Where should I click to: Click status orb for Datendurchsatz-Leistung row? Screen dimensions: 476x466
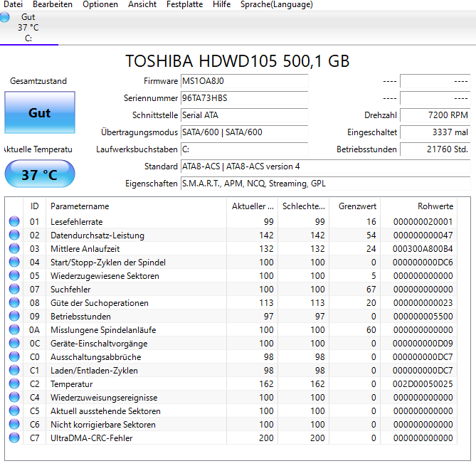pos(14,235)
